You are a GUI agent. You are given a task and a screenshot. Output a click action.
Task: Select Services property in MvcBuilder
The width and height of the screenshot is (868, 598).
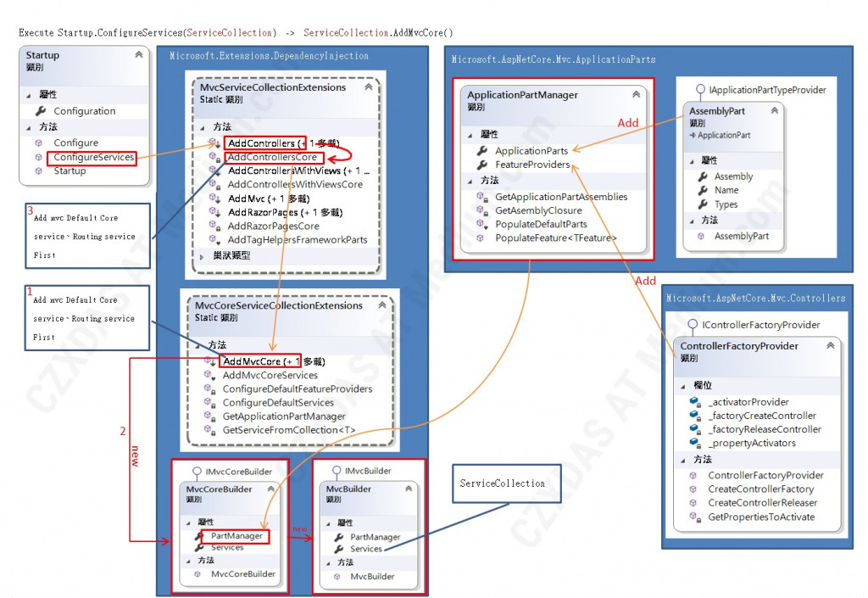click(x=366, y=550)
